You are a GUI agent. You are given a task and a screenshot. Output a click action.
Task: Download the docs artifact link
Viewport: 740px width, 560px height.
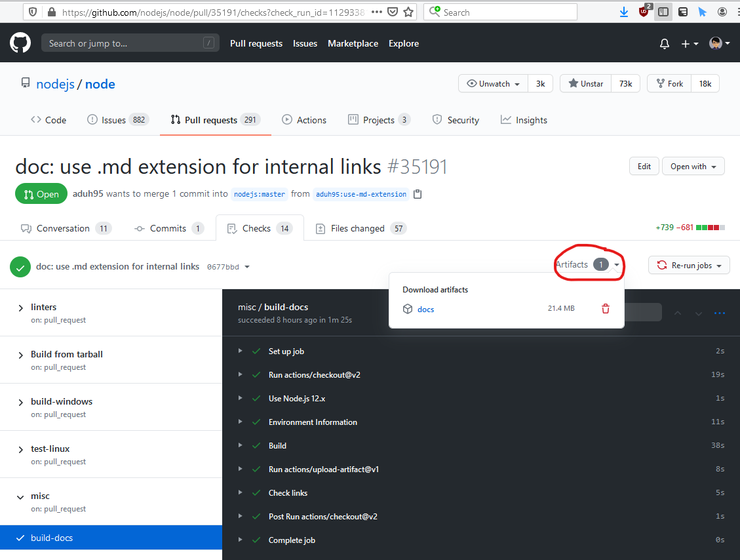point(425,310)
